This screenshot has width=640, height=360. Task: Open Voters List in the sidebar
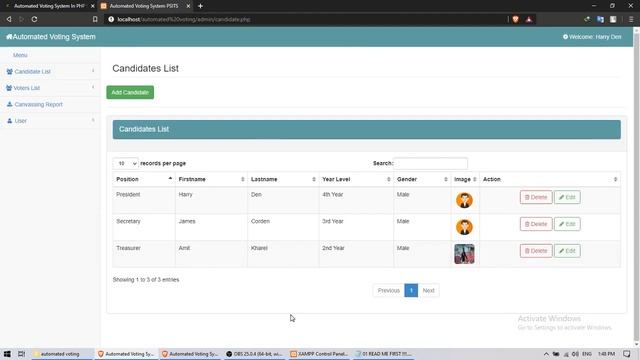27,88
